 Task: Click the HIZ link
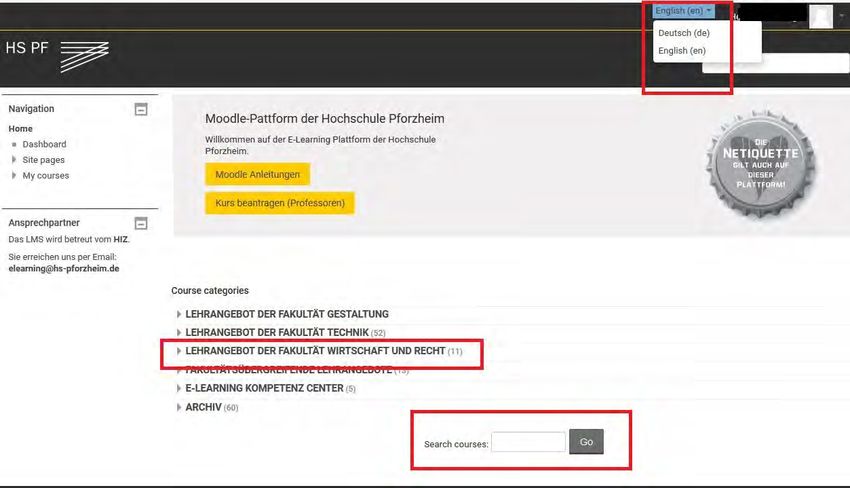(121, 239)
